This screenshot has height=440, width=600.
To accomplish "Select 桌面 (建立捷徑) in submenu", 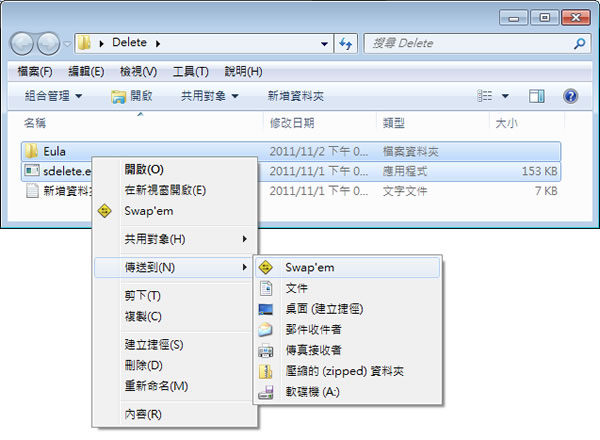I will pyautogui.click(x=347, y=309).
